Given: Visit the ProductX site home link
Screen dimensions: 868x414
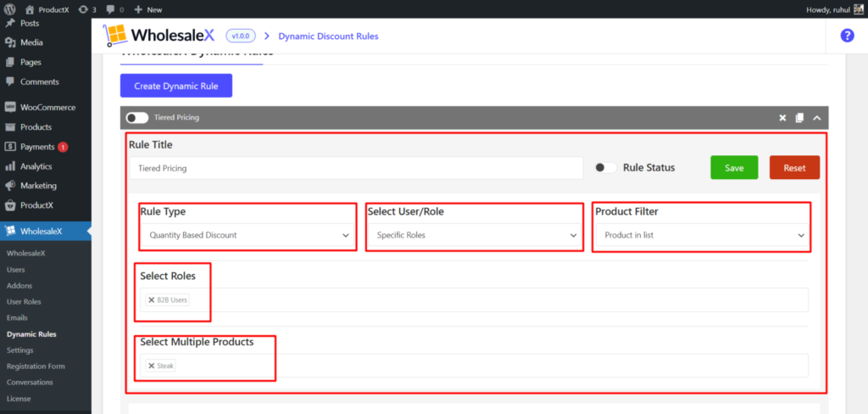Looking at the screenshot, I should 47,9.
